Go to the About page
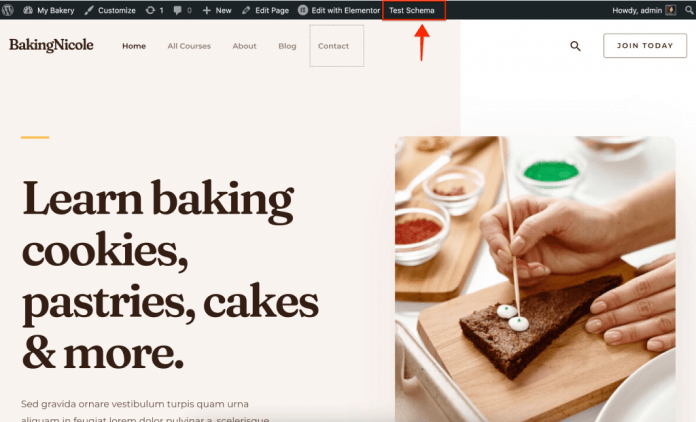This screenshot has width=696, height=422. 245,46
